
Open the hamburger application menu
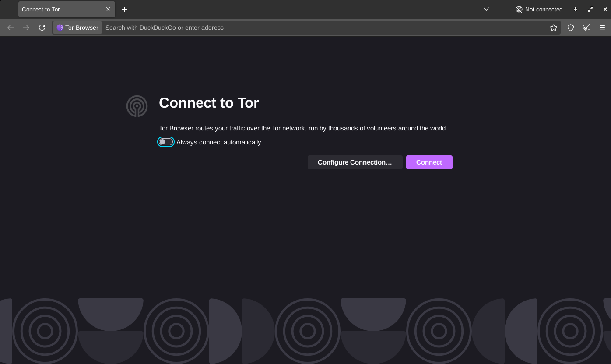coord(602,28)
